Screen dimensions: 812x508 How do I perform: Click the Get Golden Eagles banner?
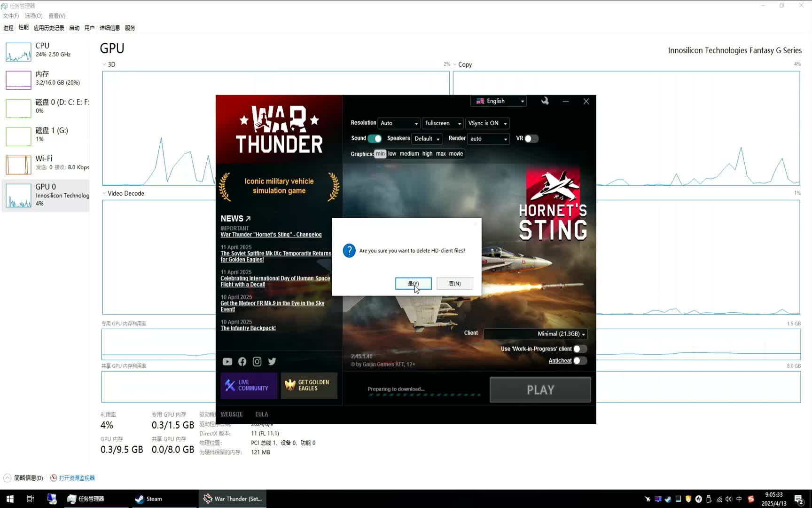[309, 386]
